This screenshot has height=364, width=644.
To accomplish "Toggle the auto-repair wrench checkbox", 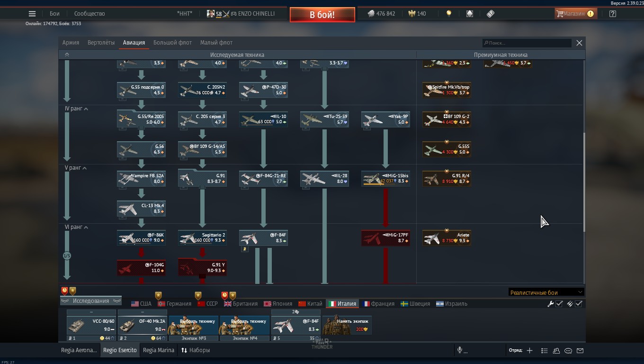I will tap(559, 304).
